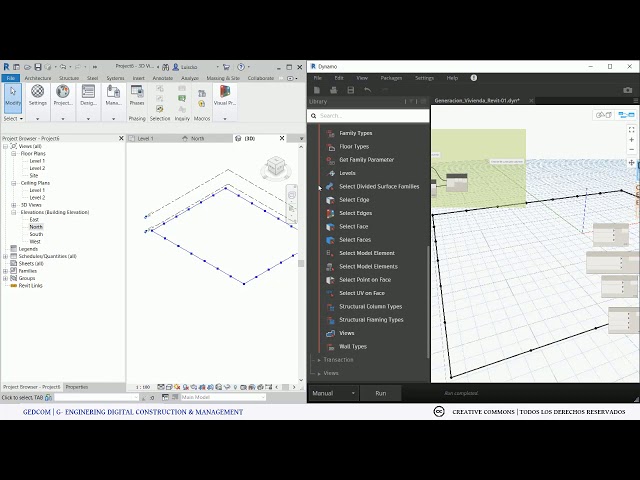Click the ViewCube in 3D view

[276, 167]
